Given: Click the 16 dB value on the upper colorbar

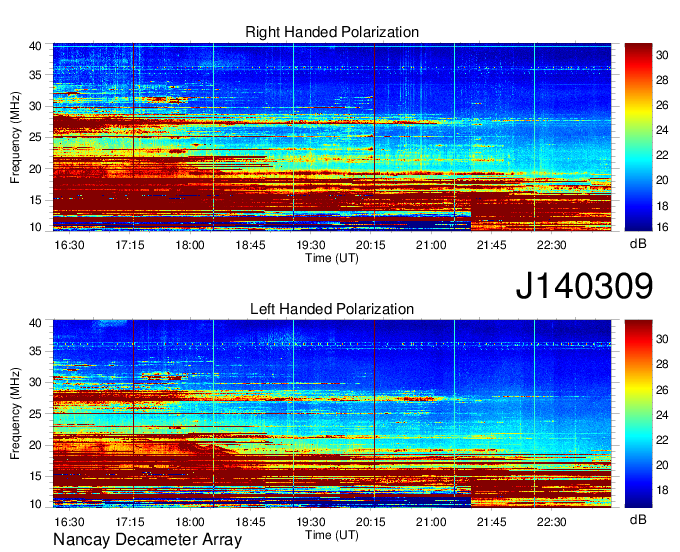Looking at the screenshot, I should coord(662,226).
